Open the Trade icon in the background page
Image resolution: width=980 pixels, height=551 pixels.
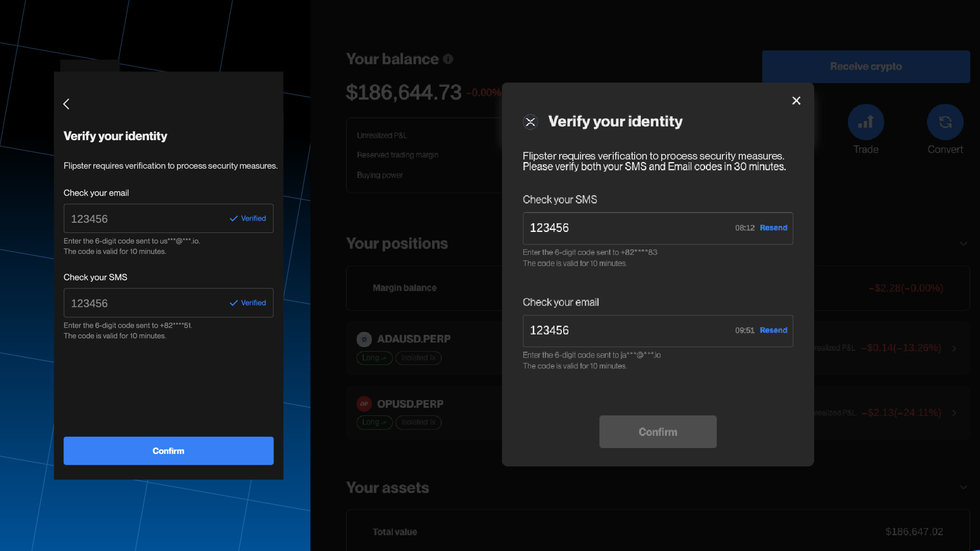point(866,122)
